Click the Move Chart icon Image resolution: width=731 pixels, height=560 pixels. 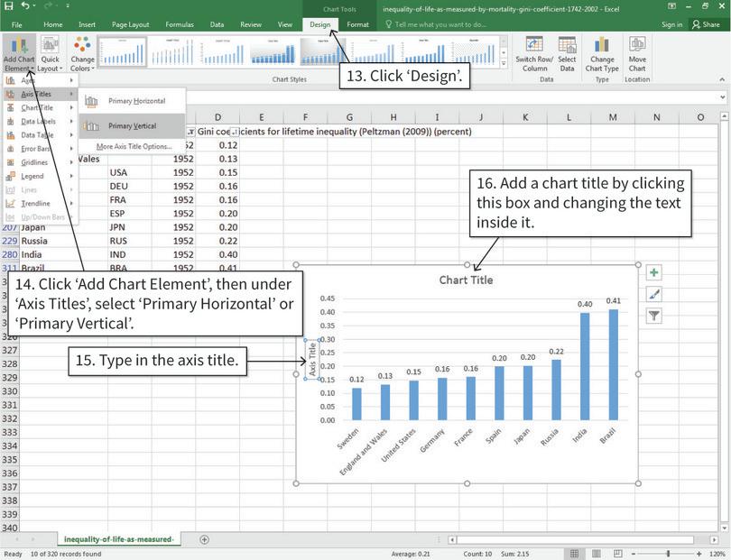point(636,52)
